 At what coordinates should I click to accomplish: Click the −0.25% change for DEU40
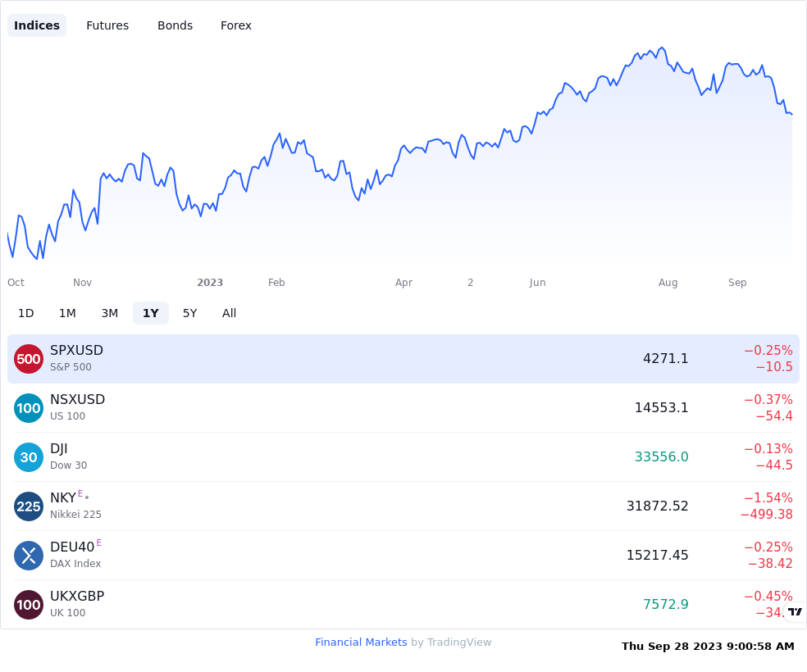pyautogui.click(x=768, y=547)
